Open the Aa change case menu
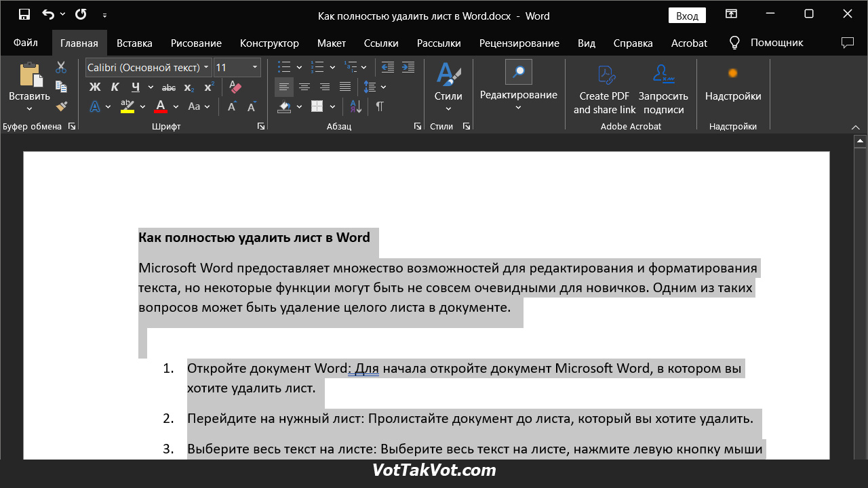Screen dimensions: 868x488 (199, 106)
